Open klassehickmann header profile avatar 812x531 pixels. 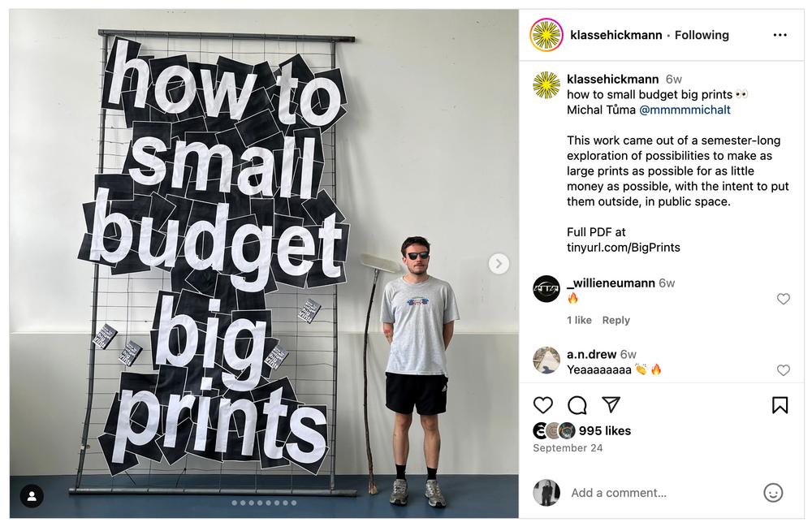tap(546, 35)
